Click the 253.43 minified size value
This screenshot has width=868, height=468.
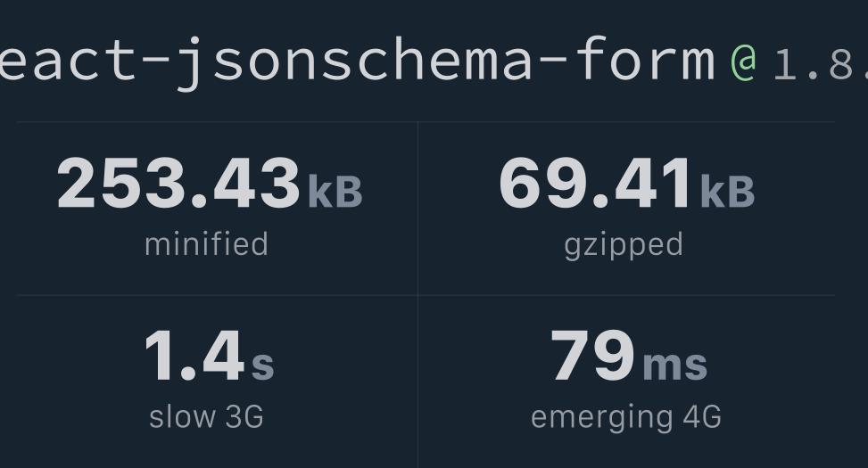178,183
